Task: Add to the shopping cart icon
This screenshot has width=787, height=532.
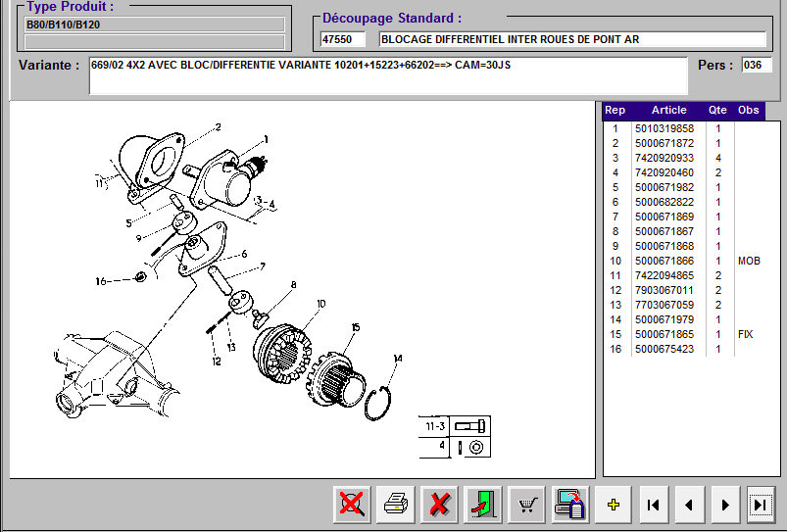Action: (528, 505)
